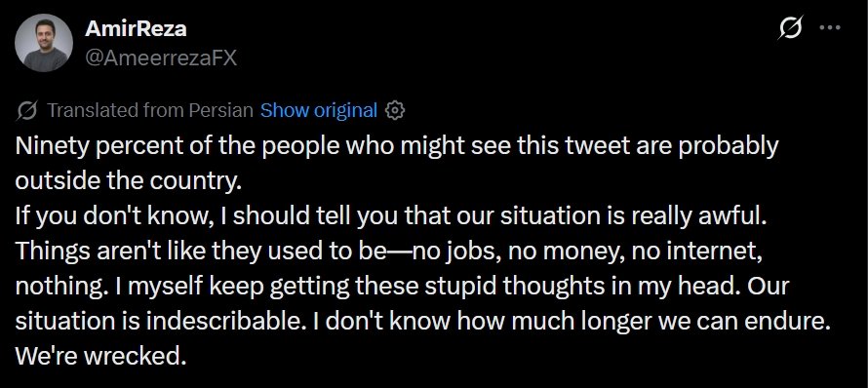Click the 'Translated from Persian' label
868x388 pixels.
[x=150, y=111]
